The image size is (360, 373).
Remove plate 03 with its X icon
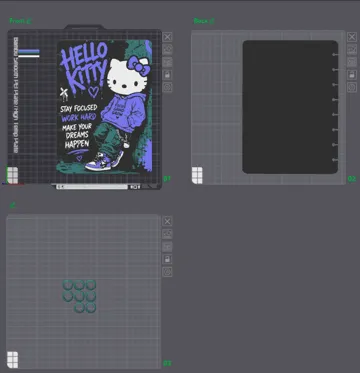pos(167,221)
